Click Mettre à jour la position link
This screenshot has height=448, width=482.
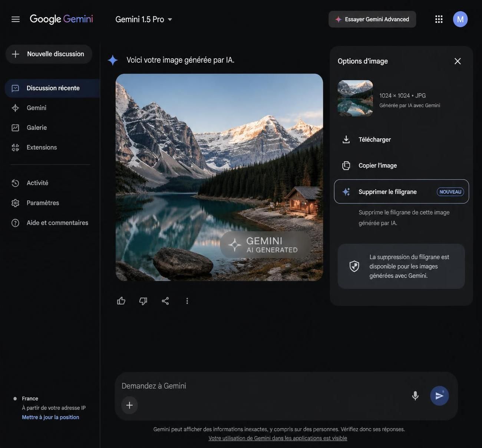click(x=50, y=417)
